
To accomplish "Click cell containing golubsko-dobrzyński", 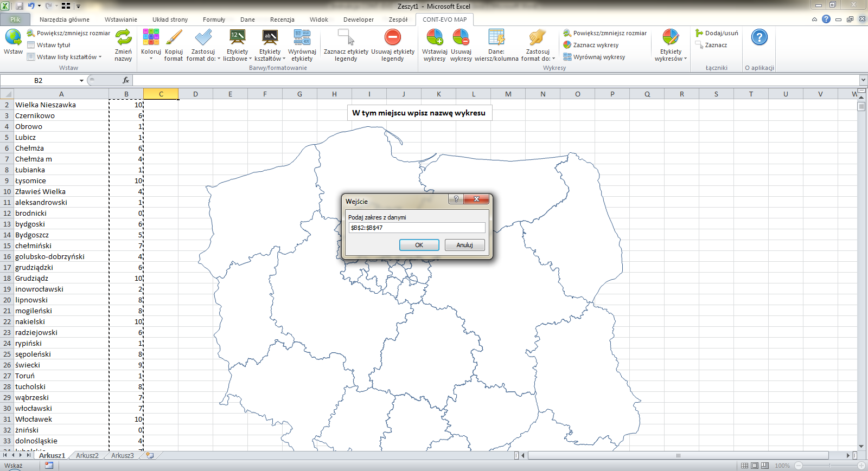I will coord(61,256).
